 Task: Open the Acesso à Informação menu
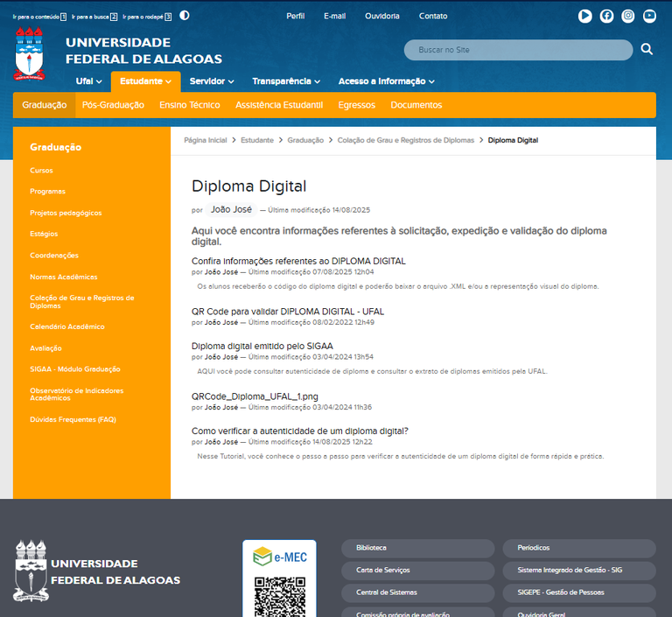[x=386, y=81]
